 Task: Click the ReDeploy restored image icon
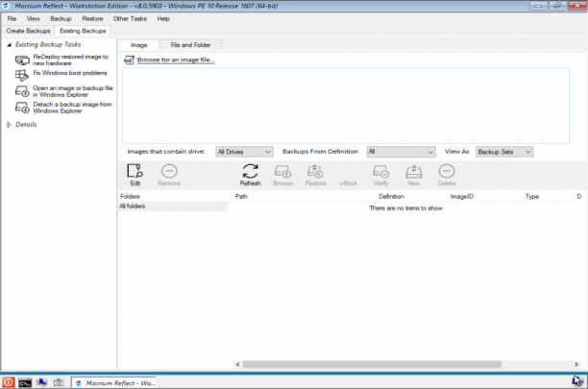22,61
